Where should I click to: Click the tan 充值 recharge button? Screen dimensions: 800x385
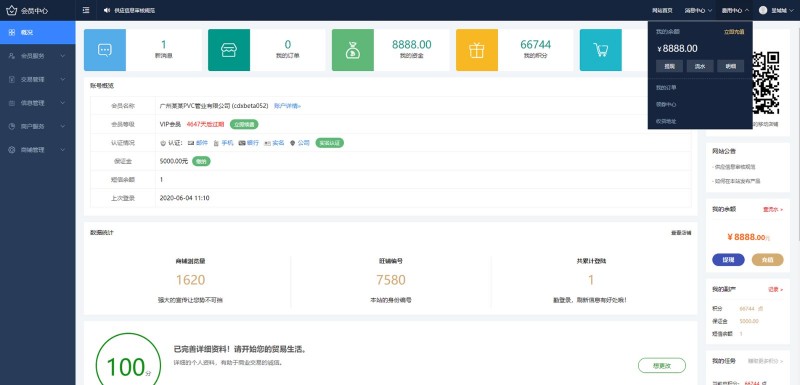pyautogui.click(x=767, y=260)
